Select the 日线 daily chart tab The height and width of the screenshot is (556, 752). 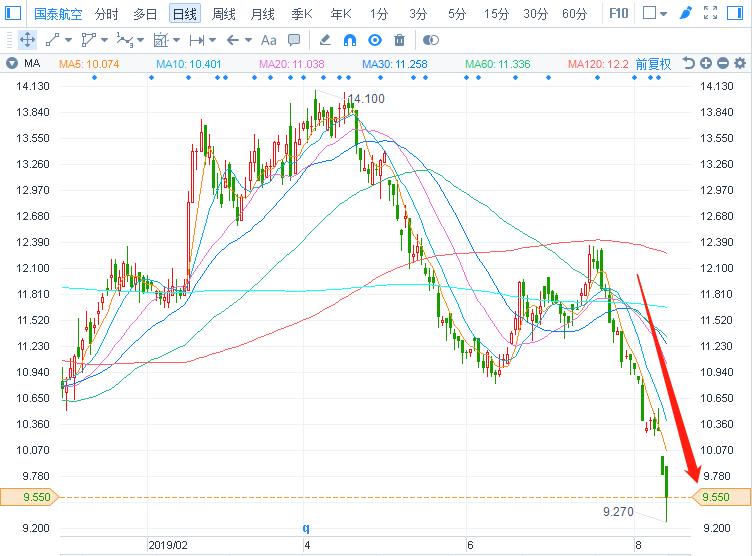click(x=185, y=13)
